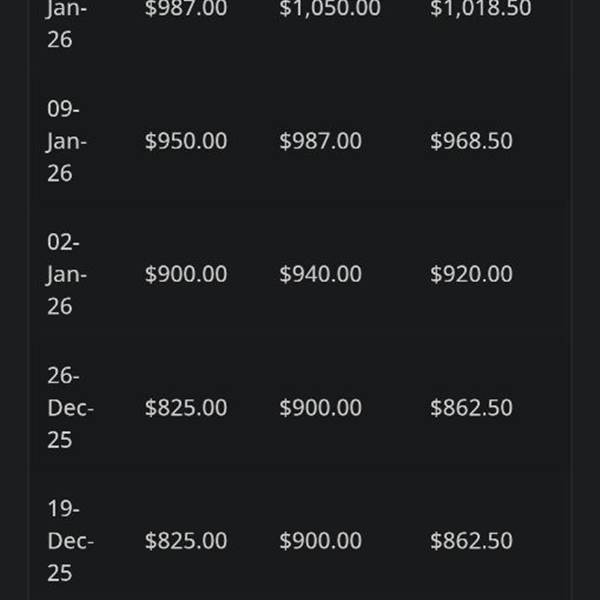
Task: Select $950.00 in the 09-Jan-26 row
Action: [186, 141]
